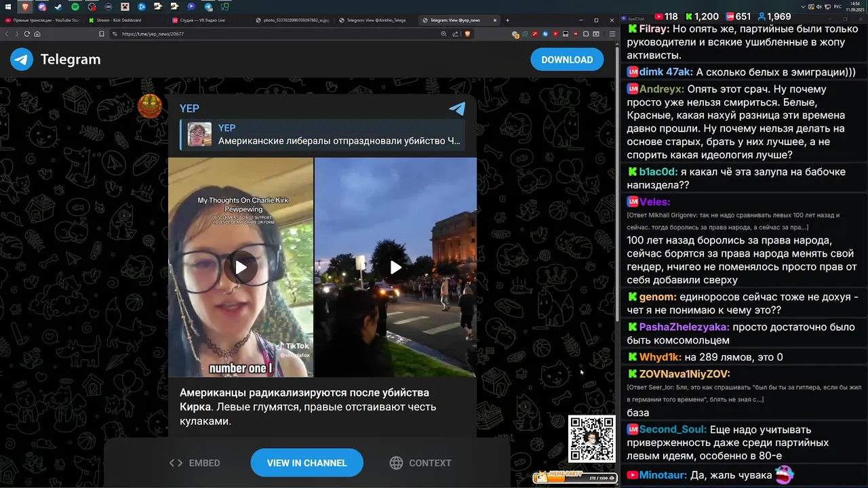Click the Kick viewer count 1,200

pyautogui.click(x=702, y=16)
